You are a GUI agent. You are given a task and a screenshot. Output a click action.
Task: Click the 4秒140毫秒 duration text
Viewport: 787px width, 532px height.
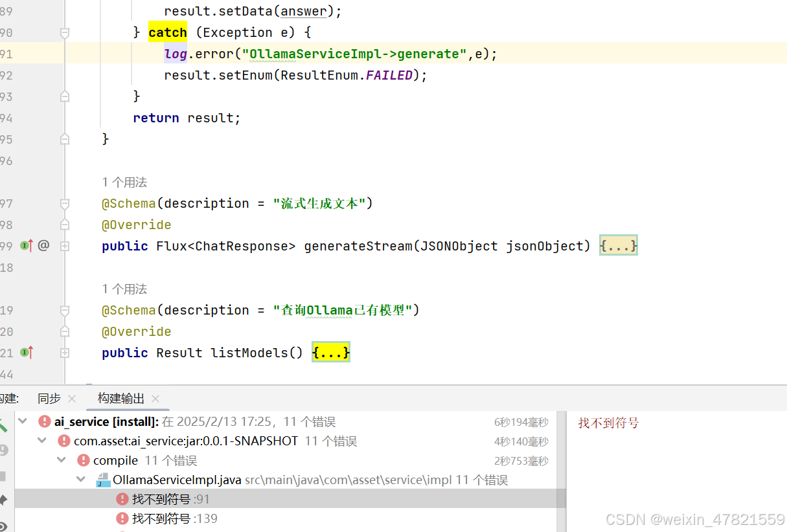point(521,441)
